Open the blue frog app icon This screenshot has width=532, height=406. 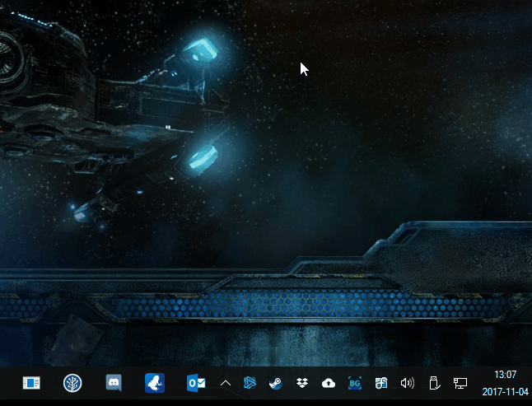155,383
